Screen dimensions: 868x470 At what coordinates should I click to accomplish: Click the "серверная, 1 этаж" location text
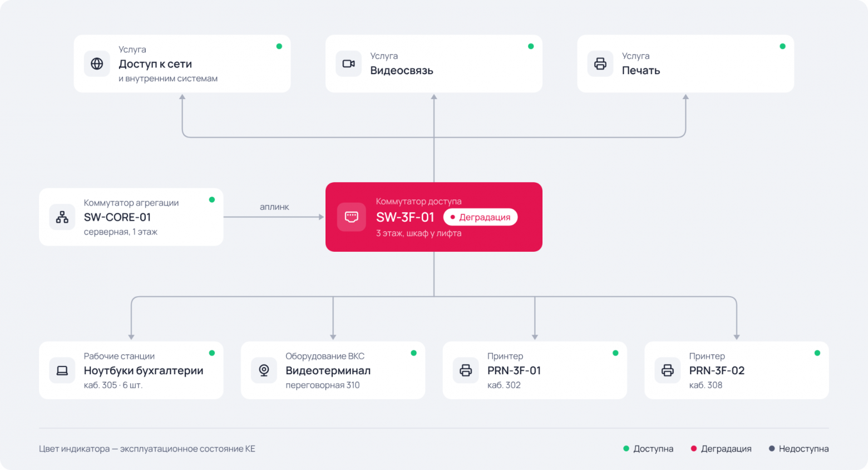pyautogui.click(x=121, y=232)
